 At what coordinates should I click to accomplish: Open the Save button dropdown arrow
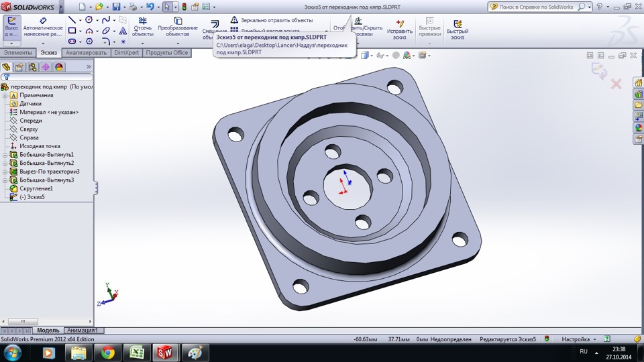tap(125, 7)
